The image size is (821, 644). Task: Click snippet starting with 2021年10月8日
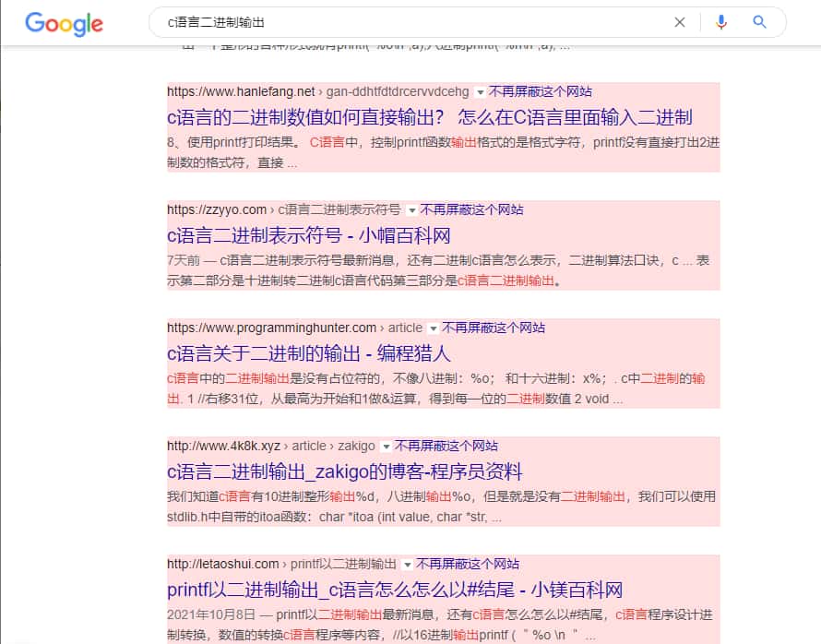pyautogui.click(x=440, y=625)
